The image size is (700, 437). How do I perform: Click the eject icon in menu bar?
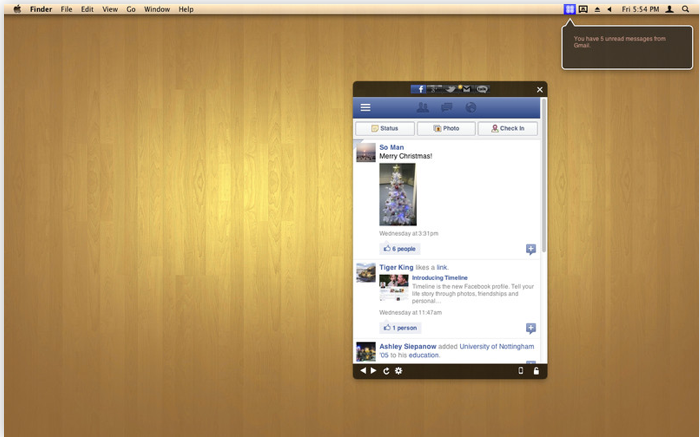(597, 9)
